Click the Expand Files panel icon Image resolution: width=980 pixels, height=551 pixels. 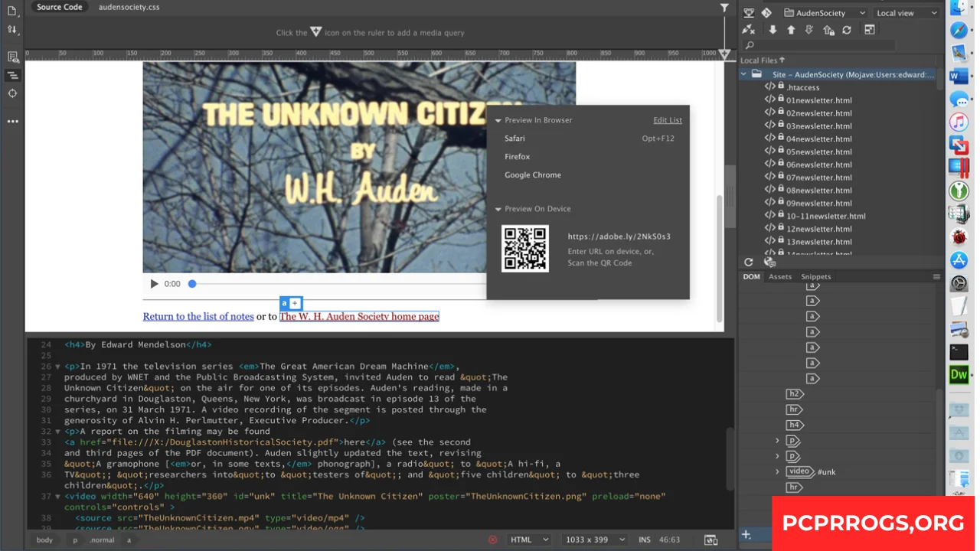(x=870, y=30)
